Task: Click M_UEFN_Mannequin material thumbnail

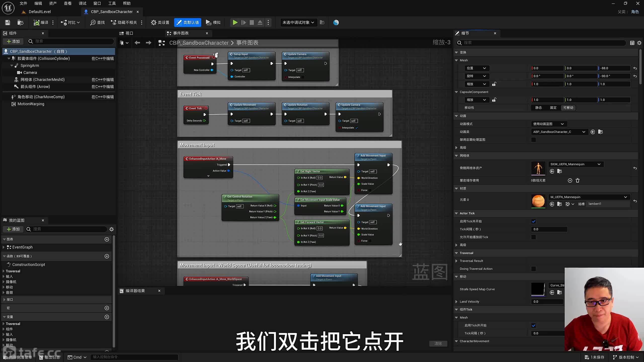Action: (x=538, y=201)
